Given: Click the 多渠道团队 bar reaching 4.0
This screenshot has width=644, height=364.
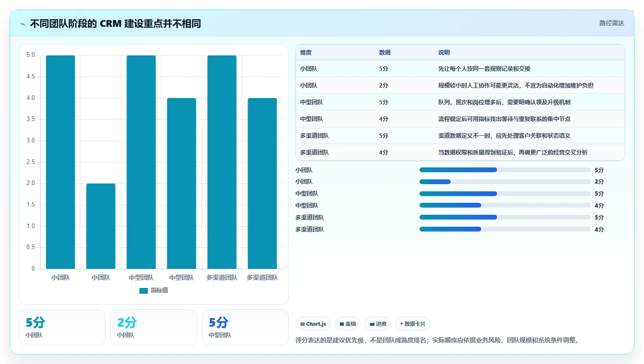Looking at the screenshot, I should (262, 184).
